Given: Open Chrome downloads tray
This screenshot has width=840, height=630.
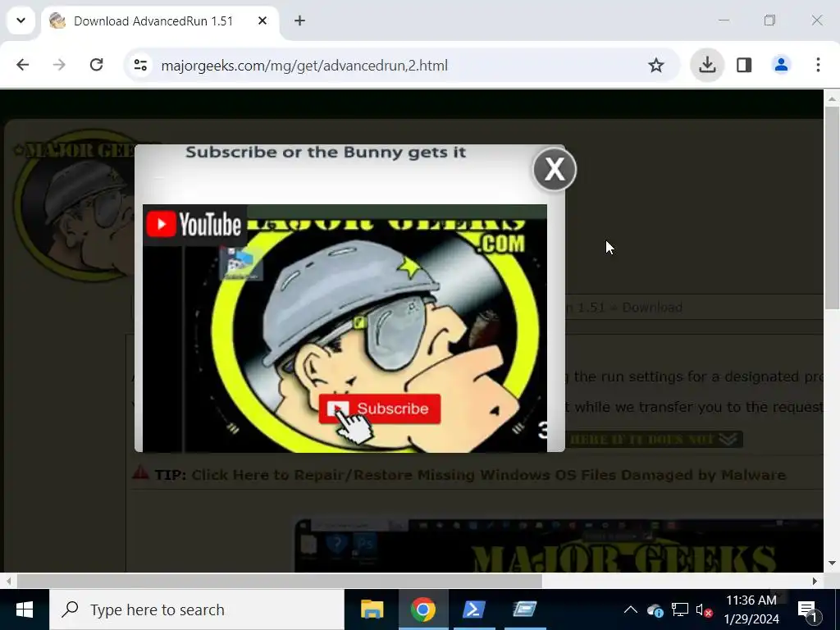Looking at the screenshot, I should point(707,66).
